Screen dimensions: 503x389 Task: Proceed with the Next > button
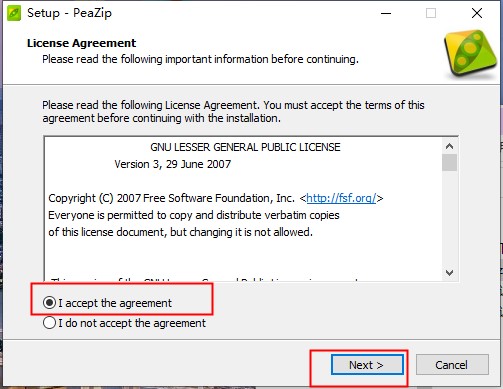[x=367, y=365]
